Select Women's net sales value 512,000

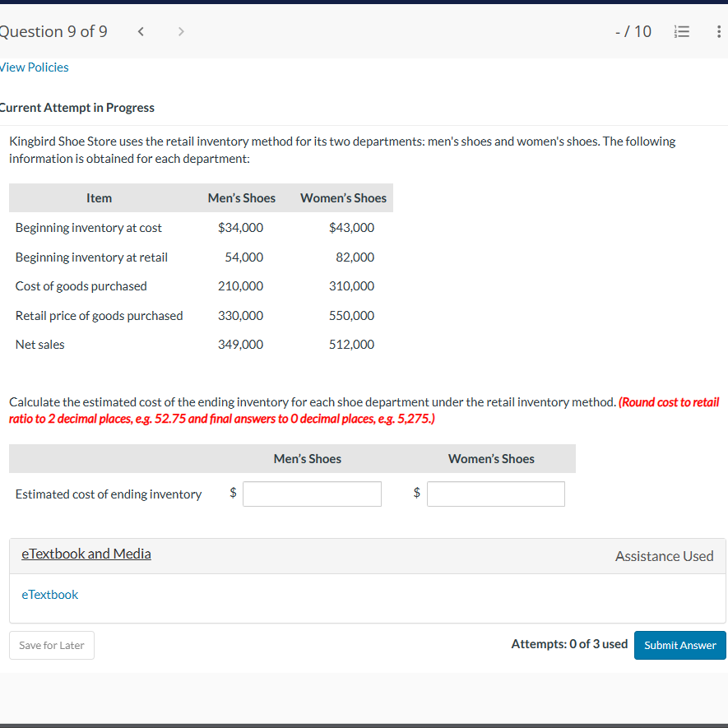(351, 345)
